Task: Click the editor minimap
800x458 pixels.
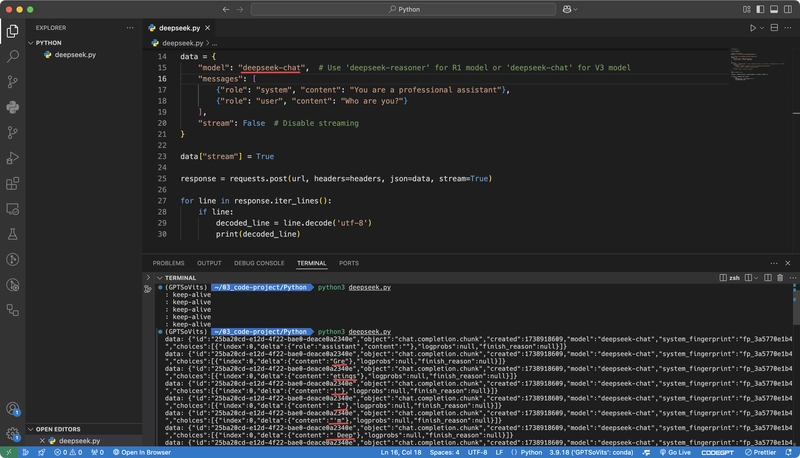Action: pyautogui.click(x=759, y=66)
